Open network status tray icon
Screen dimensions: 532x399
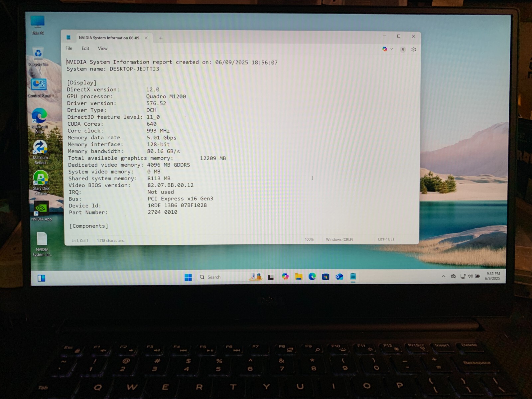tap(463, 276)
